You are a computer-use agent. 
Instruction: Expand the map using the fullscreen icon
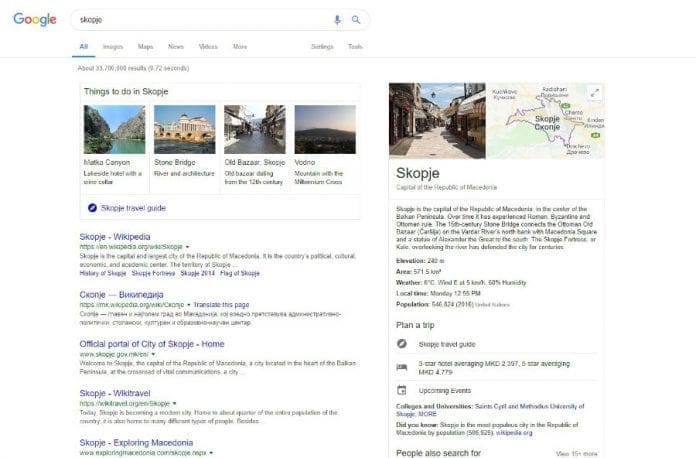click(594, 92)
